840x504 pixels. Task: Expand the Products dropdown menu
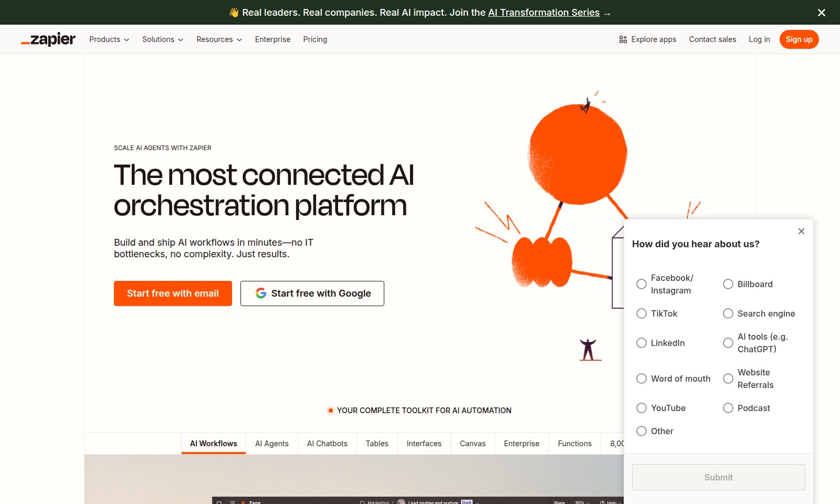point(109,39)
